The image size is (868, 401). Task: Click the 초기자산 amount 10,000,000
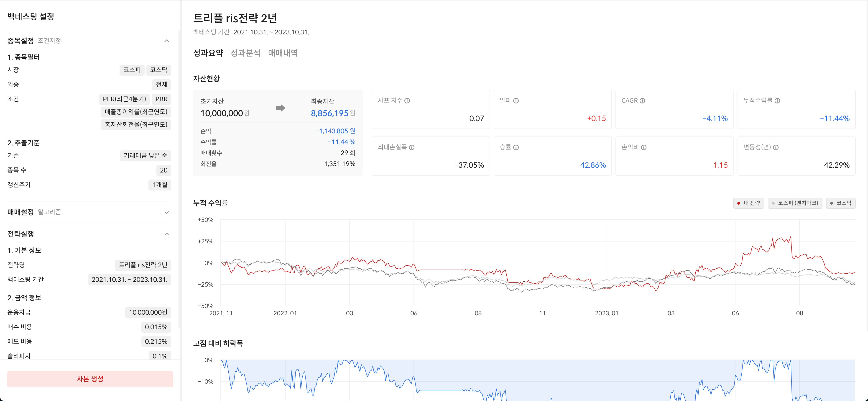point(222,113)
